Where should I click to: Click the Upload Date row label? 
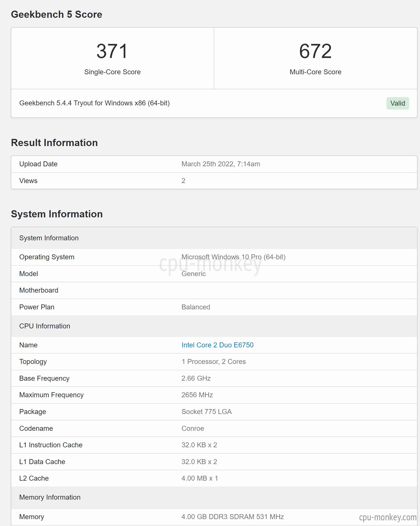point(38,164)
